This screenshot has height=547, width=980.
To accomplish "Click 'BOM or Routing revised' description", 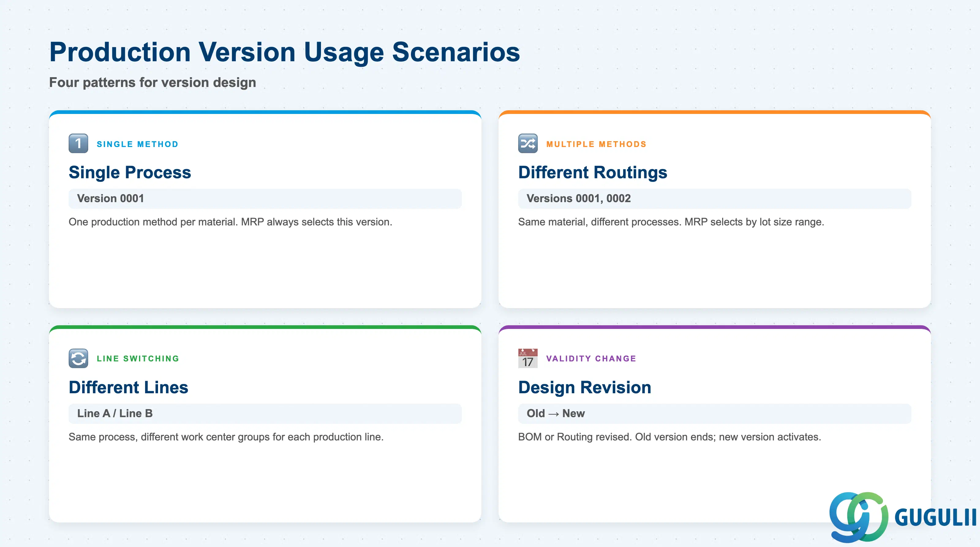I will click(x=669, y=437).
